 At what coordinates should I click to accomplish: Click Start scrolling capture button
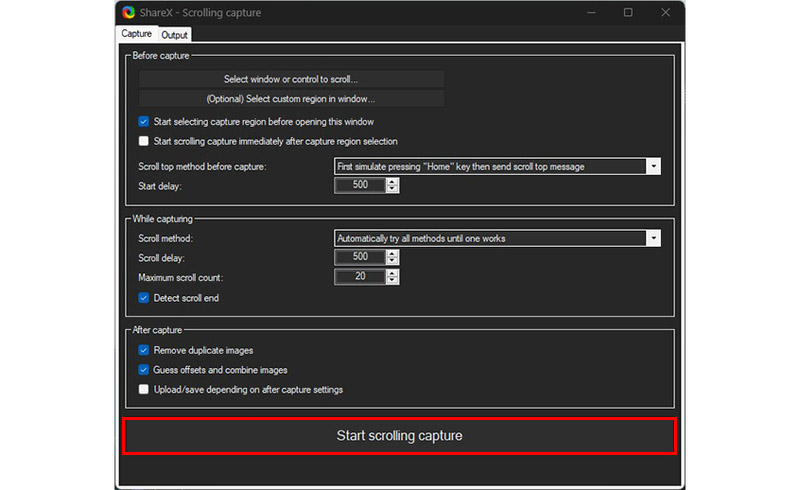pyautogui.click(x=399, y=436)
